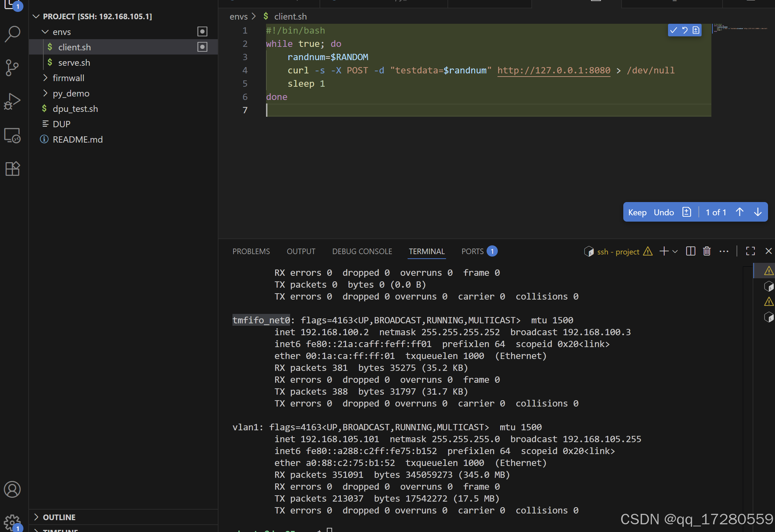Select first warning terminal in terminal list
Screen dimensions: 775x532
pyautogui.click(x=769, y=271)
